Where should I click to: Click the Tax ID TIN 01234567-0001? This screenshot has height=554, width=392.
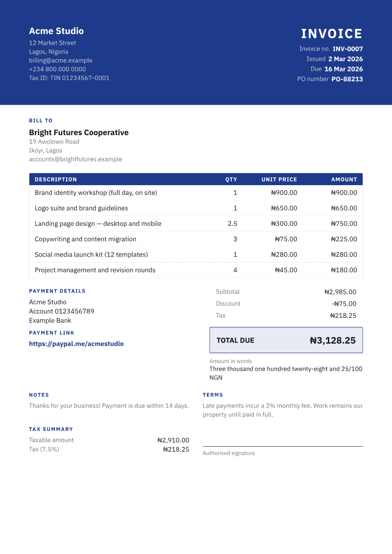(69, 78)
